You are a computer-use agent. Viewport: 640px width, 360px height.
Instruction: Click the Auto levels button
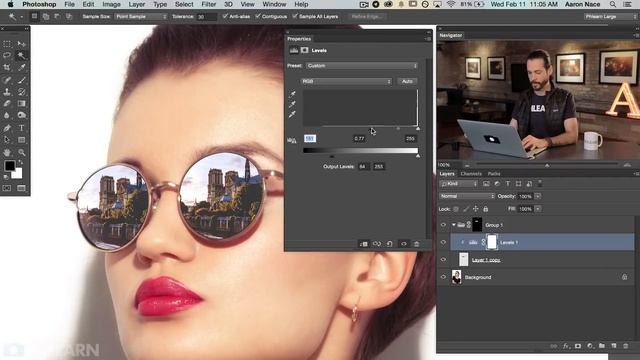[x=407, y=82]
